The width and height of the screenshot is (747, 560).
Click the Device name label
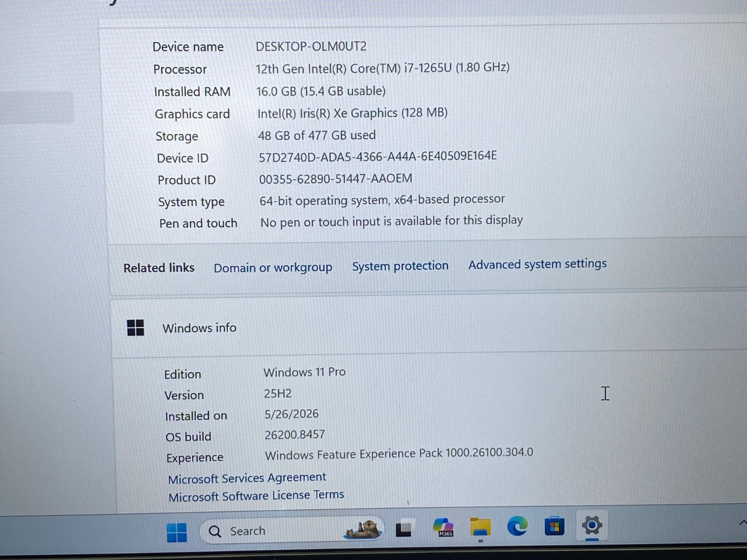(188, 47)
